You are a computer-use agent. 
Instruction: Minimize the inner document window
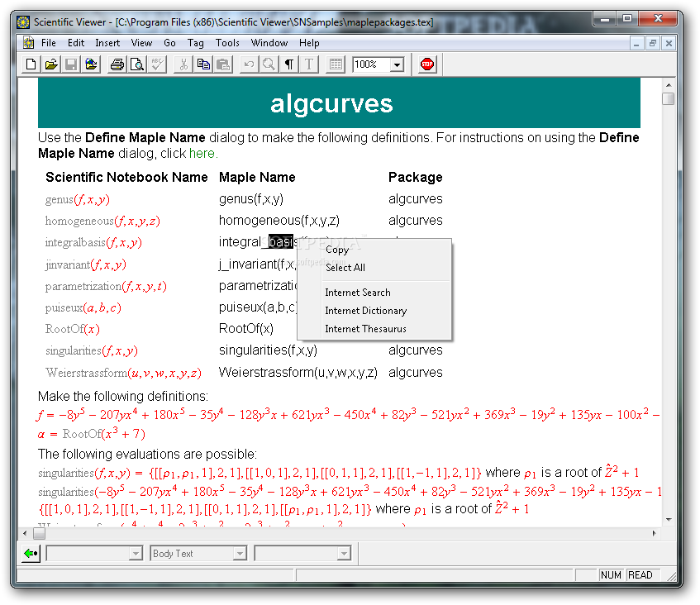tap(636, 43)
